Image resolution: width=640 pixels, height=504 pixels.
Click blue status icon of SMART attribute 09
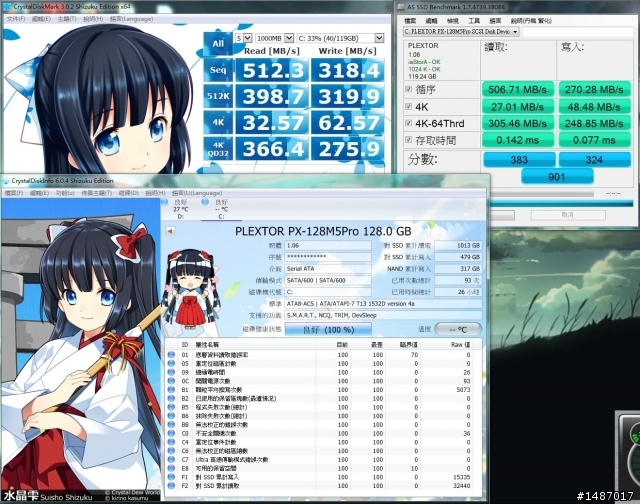click(171, 372)
